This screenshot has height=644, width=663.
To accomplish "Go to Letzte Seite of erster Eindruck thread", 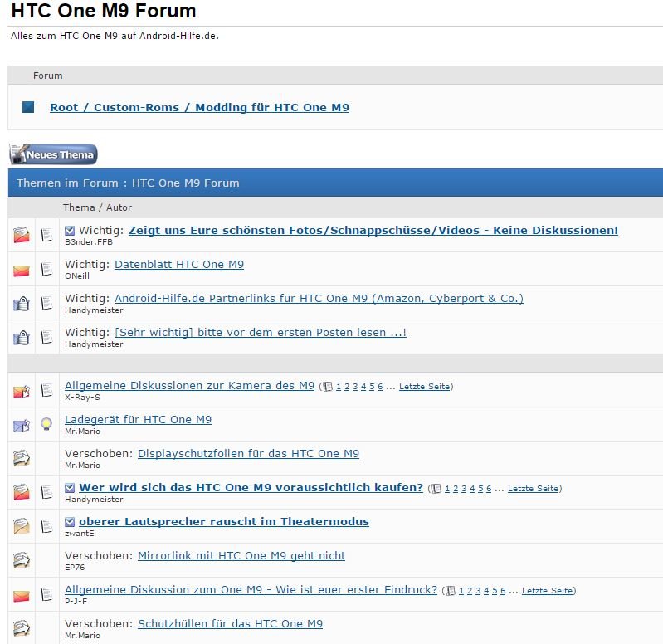I will pos(547,591).
